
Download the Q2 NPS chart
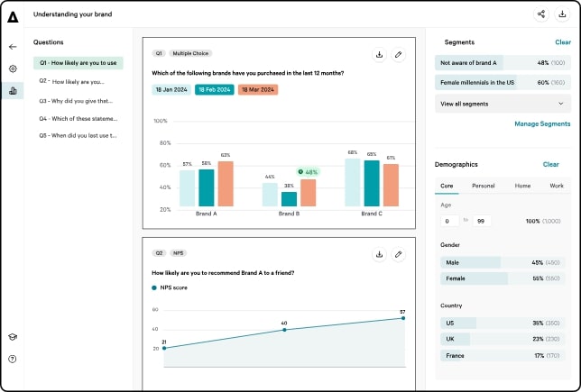379,254
